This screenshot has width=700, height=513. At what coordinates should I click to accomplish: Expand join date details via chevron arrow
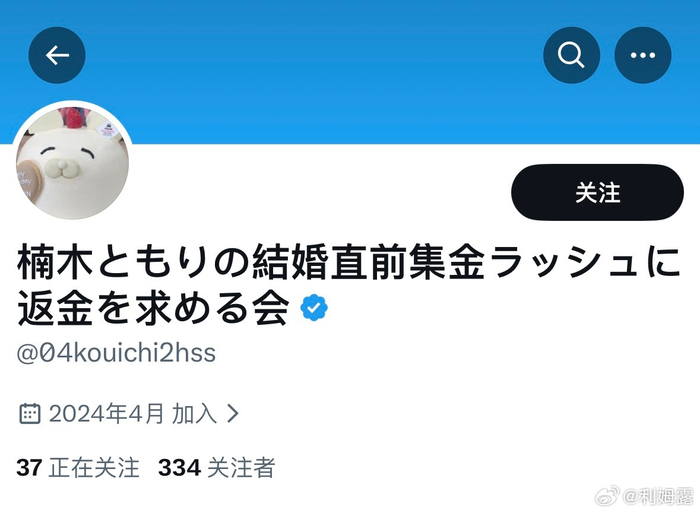(x=232, y=413)
